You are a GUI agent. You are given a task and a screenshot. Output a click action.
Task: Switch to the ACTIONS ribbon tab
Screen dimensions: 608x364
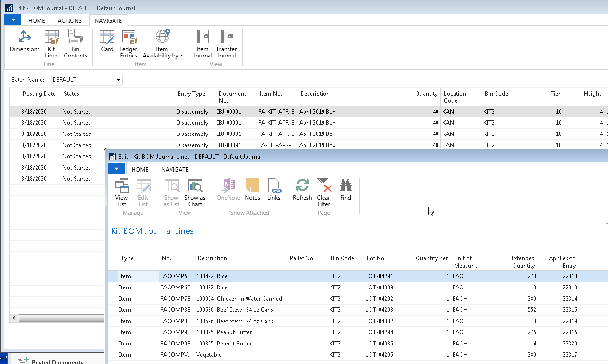click(x=70, y=20)
